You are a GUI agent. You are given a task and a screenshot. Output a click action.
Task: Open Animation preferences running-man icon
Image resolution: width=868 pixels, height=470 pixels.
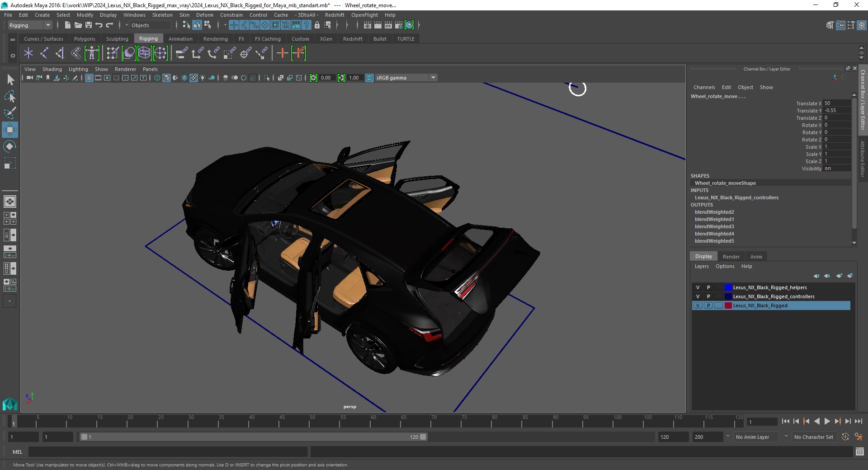click(859, 437)
